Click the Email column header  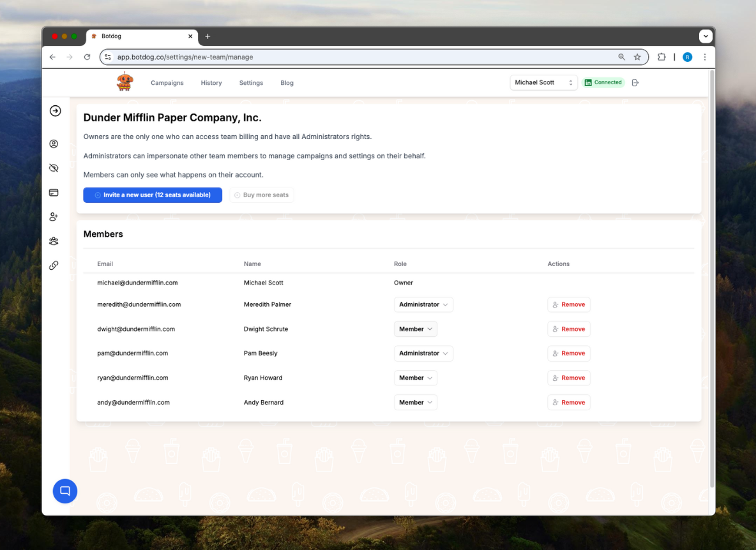(105, 264)
